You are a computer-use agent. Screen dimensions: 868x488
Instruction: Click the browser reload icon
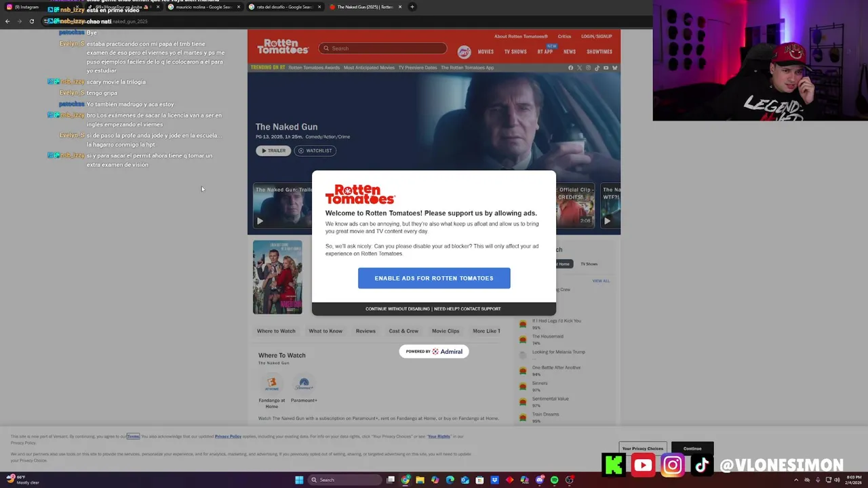click(31, 21)
